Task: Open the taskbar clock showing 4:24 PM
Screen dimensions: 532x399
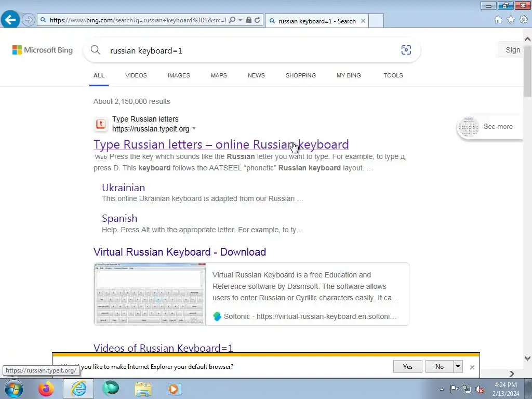Action: pyautogui.click(x=506, y=389)
